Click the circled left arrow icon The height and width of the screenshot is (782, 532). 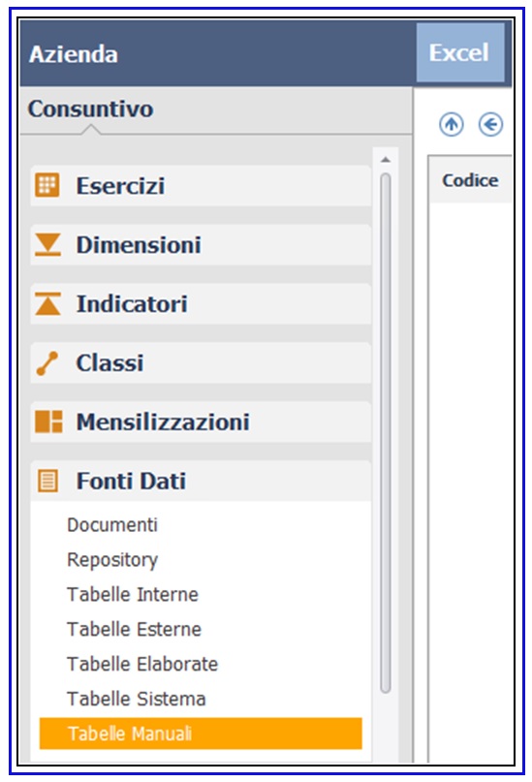point(490,124)
